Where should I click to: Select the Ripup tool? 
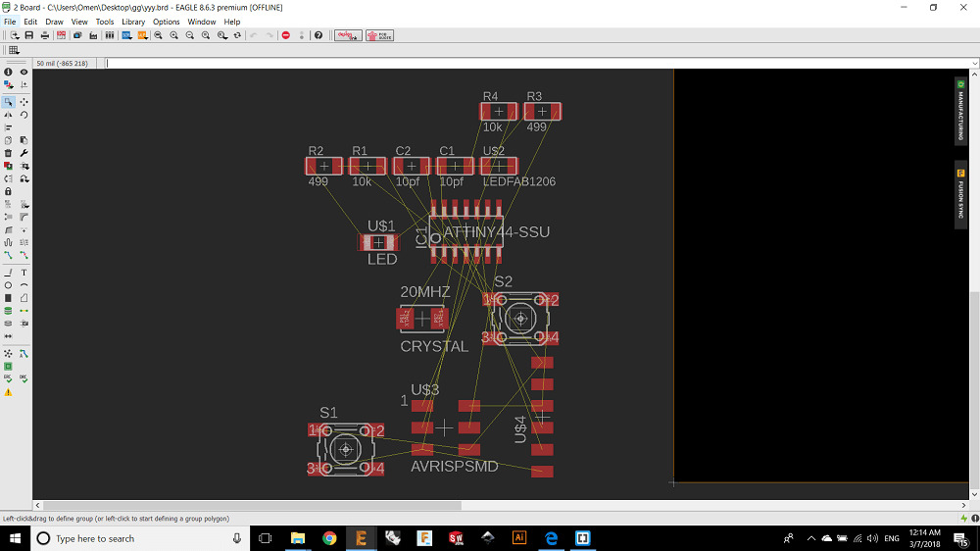coord(24,255)
